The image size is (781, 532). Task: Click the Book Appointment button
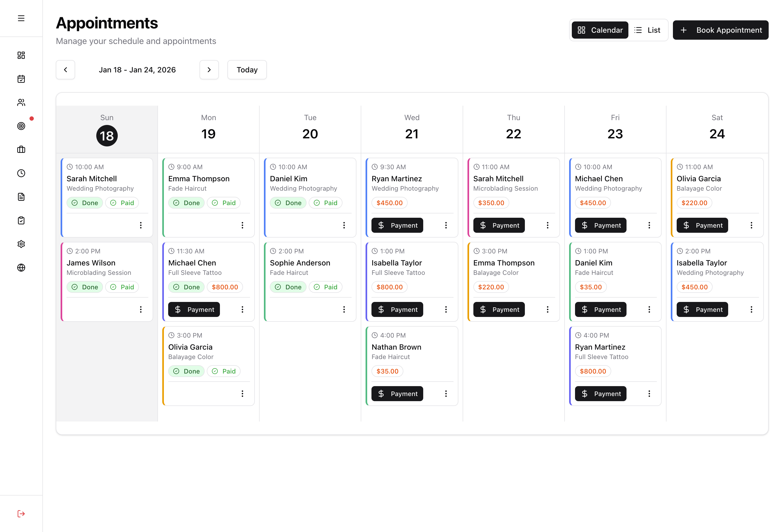[720, 29]
